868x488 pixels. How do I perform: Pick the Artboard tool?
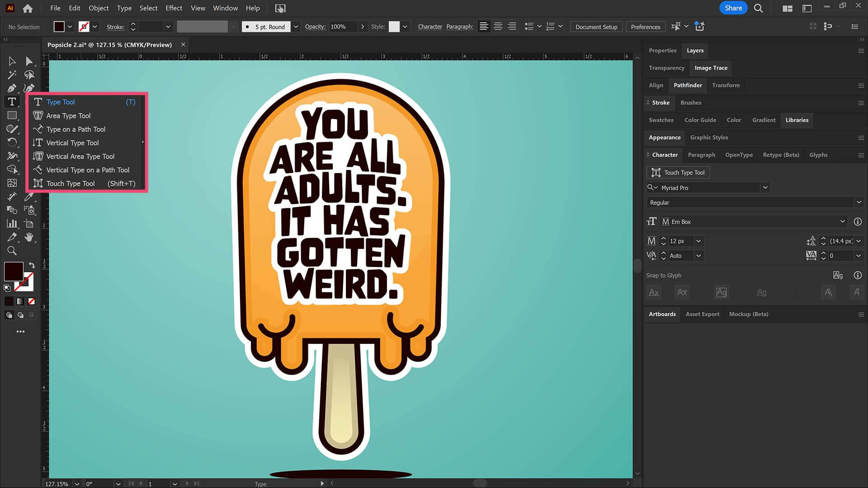coord(29,224)
